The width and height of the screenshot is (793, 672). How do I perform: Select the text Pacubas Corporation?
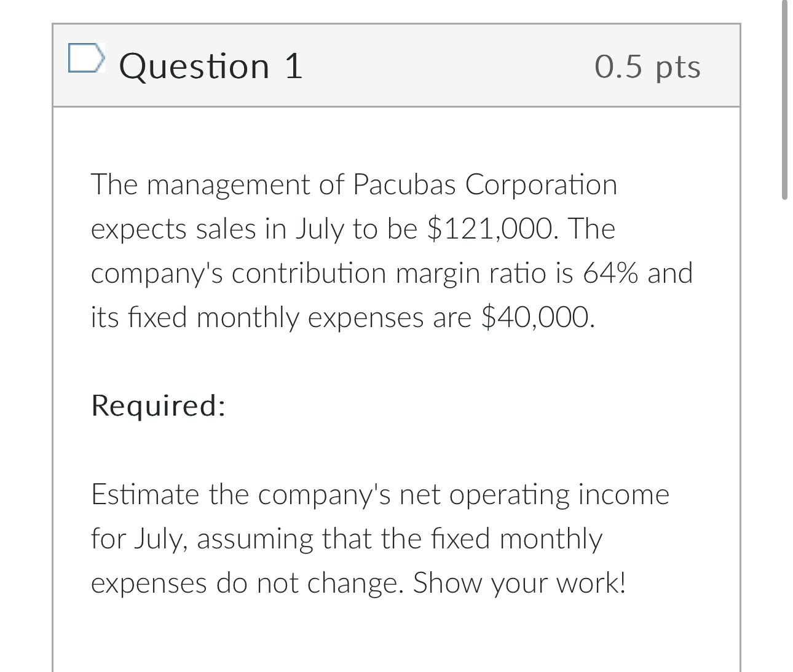485,184
